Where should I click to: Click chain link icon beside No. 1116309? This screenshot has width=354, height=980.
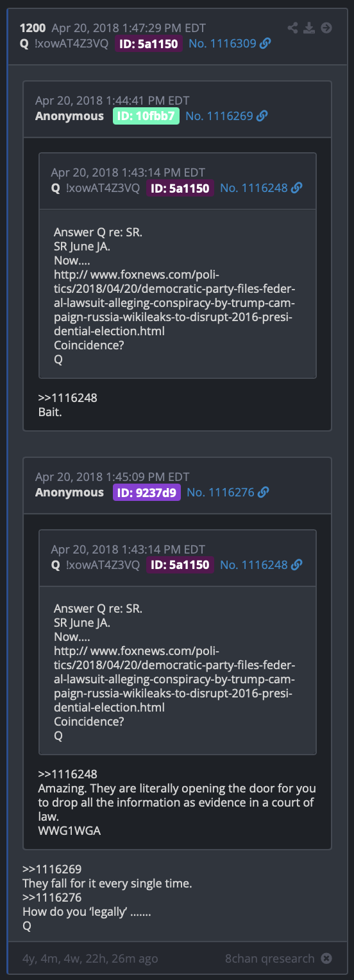point(265,44)
